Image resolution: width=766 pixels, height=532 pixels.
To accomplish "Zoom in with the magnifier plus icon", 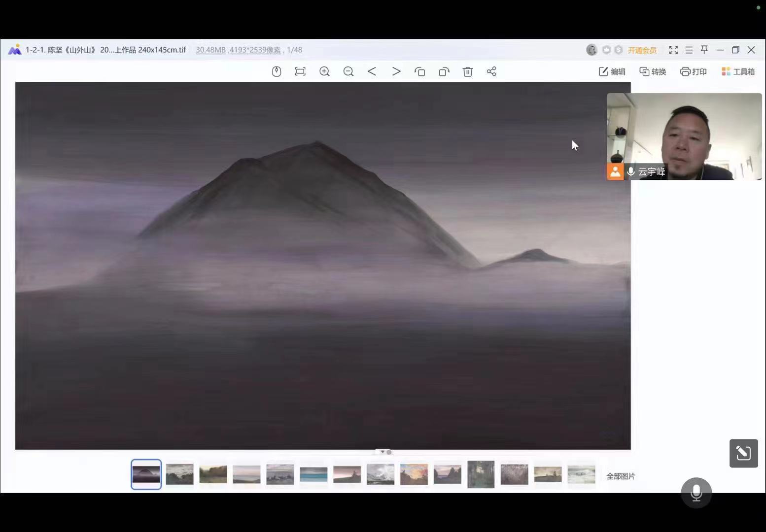I will click(x=324, y=71).
